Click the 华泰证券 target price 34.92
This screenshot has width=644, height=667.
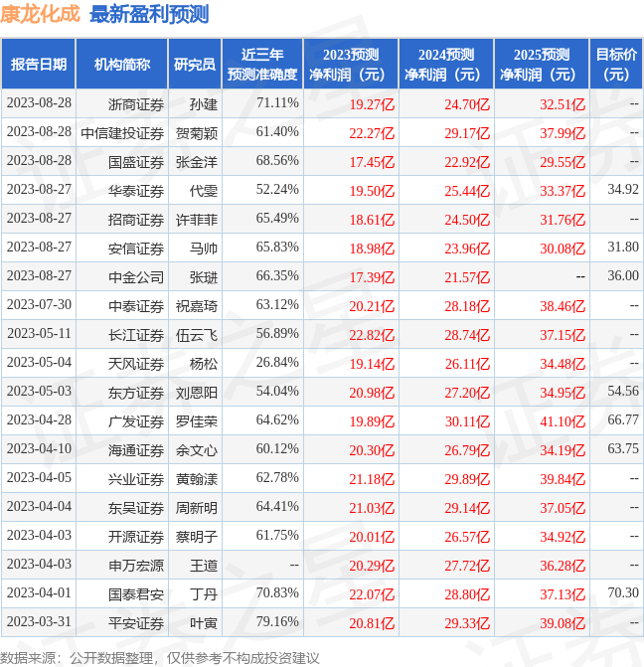point(623,189)
